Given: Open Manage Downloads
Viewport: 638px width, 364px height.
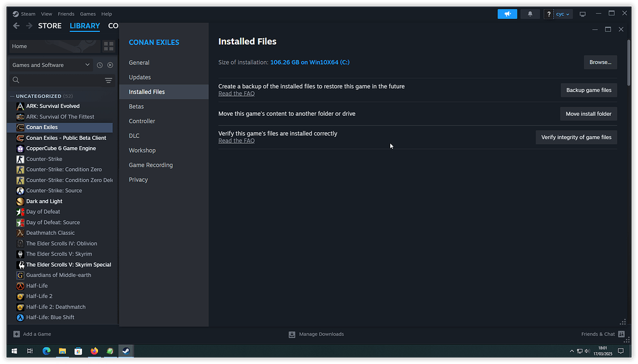Looking at the screenshot, I should click(316, 334).
